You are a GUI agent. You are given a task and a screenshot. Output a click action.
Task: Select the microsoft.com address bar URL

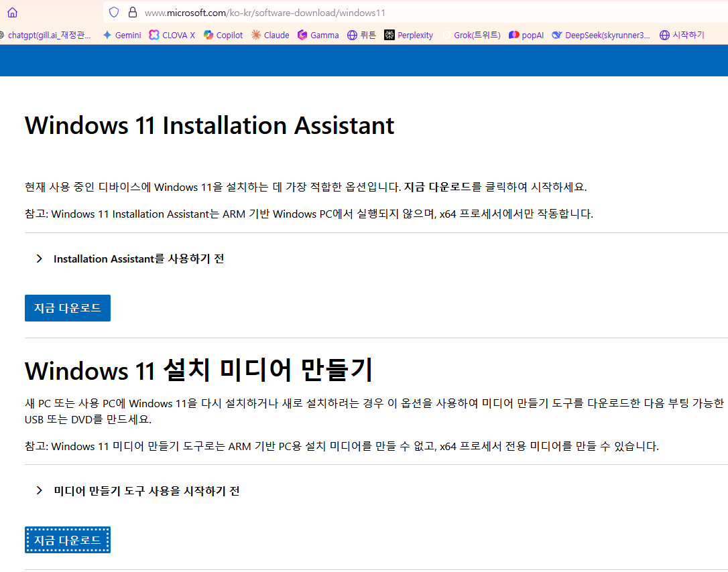point(265,13)
